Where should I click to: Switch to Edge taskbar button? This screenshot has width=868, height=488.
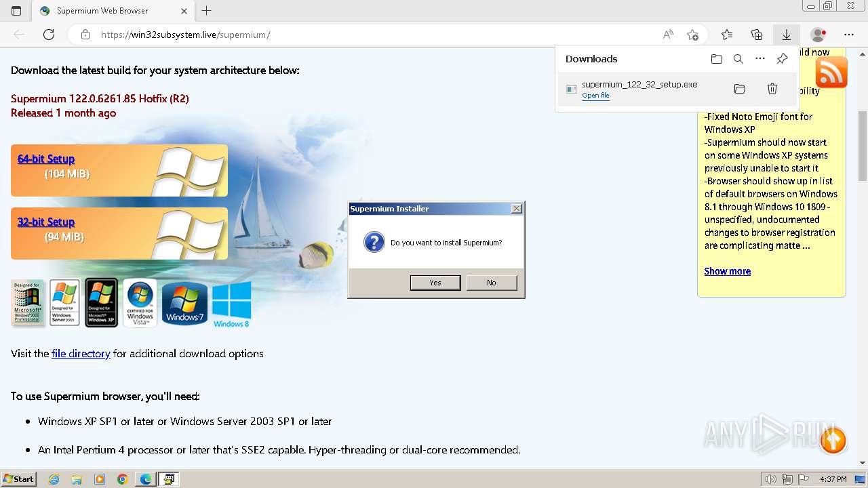[x=146, y=479]
